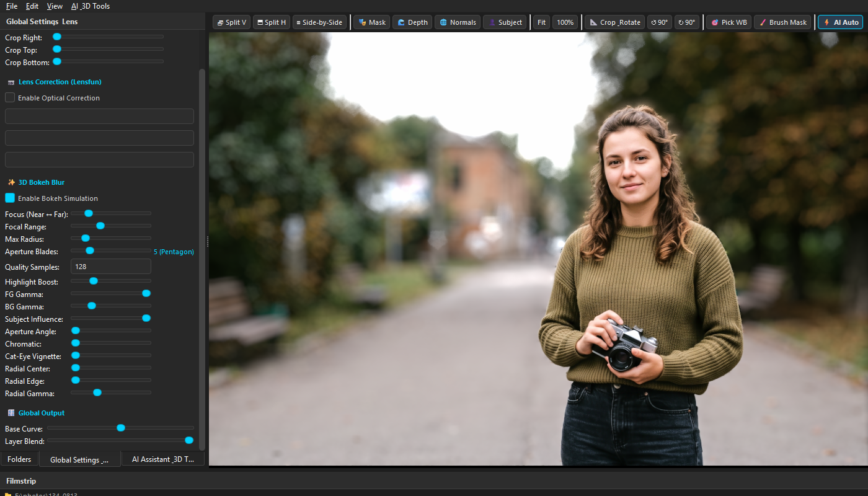Viewport: 868px width, 496px height.
Task: Click the "Filmstrip" panel title
Action: tap(21, 481)
